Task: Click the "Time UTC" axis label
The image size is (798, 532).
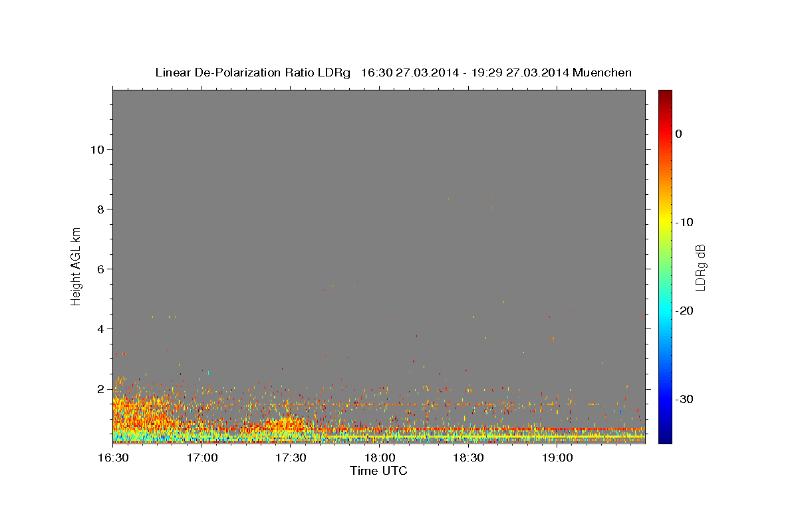Action: tap(378, 471)
